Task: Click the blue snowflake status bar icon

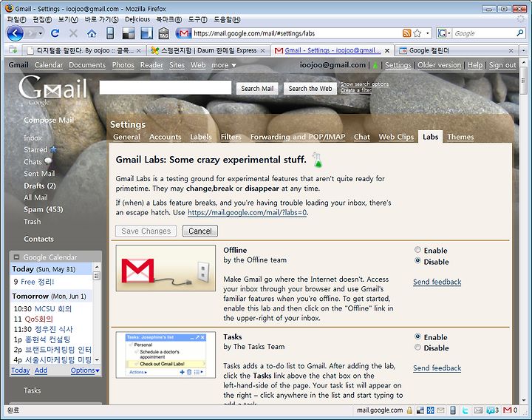Action: coord(430,410)
